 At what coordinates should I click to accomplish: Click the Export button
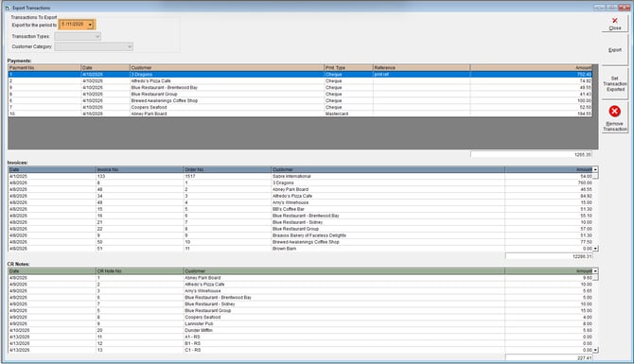tap(614, 50)
